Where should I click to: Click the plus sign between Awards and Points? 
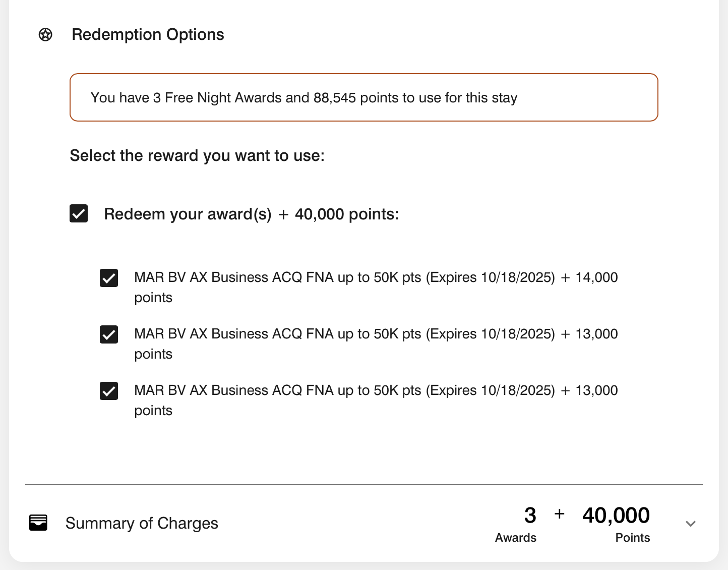point(559,514)
